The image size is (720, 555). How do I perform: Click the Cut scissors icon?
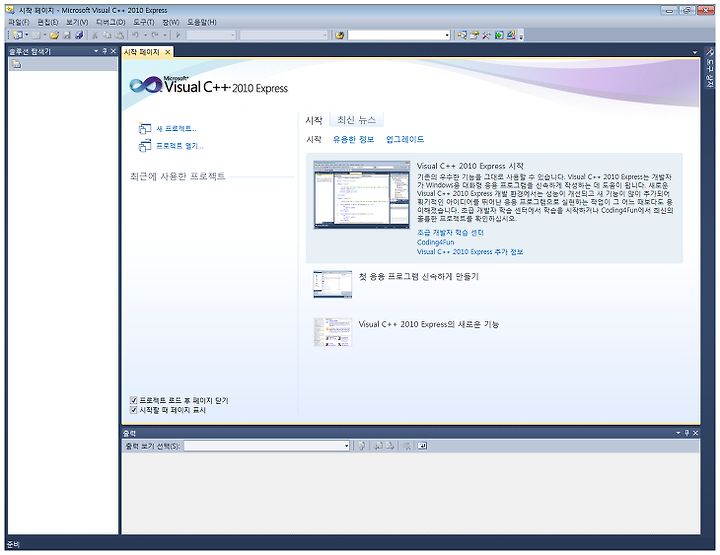point(95,35)
